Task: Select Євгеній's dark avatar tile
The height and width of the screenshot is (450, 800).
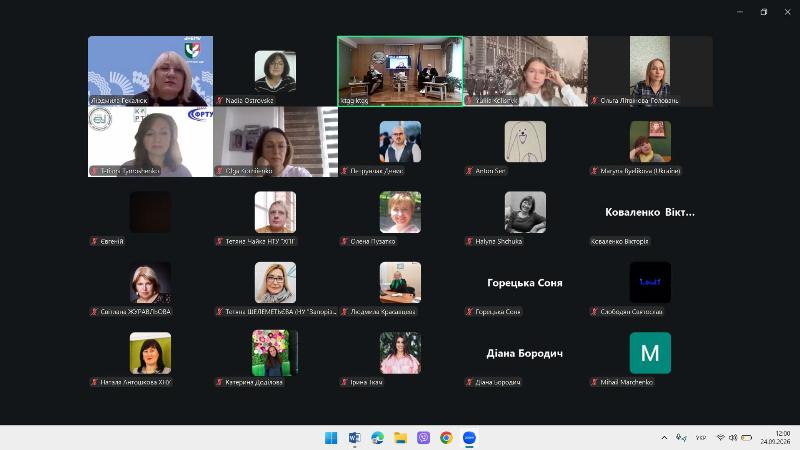Action: 151,212
